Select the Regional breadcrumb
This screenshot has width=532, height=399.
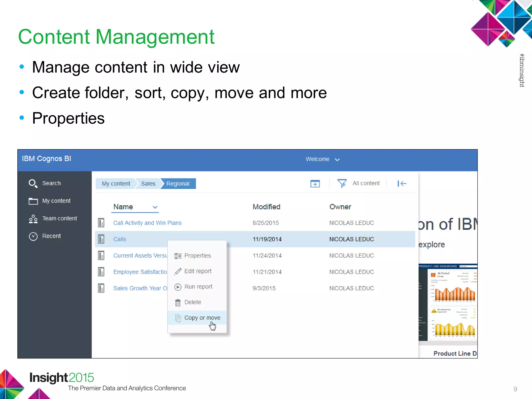pos(178,184)
